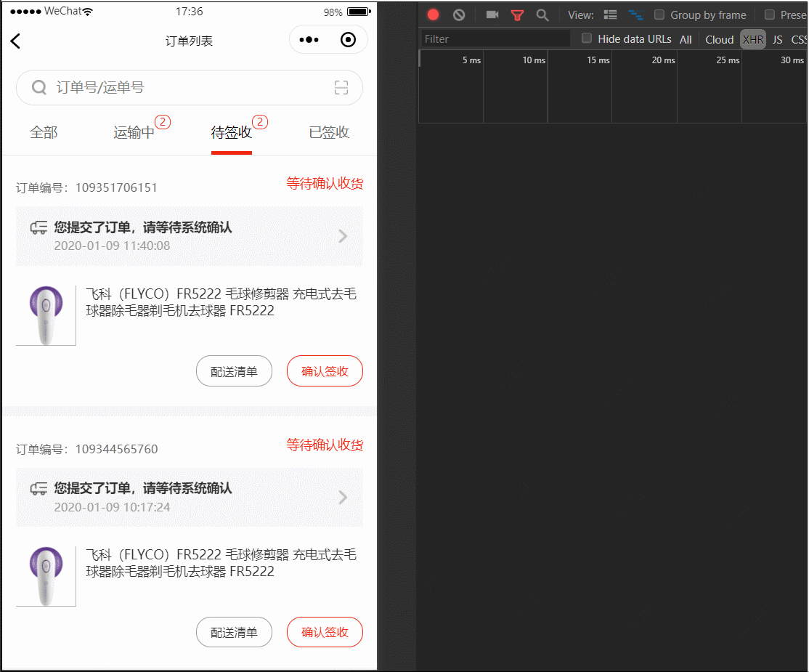The height and width of the screenshot is (672, 809).
Task: Click the badge on 待签收 tab
Action: point(260,122)
